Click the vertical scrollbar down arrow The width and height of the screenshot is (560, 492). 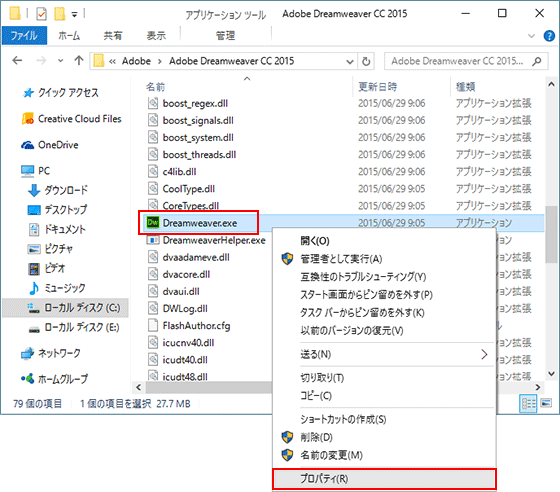click(x=551, y=374)
